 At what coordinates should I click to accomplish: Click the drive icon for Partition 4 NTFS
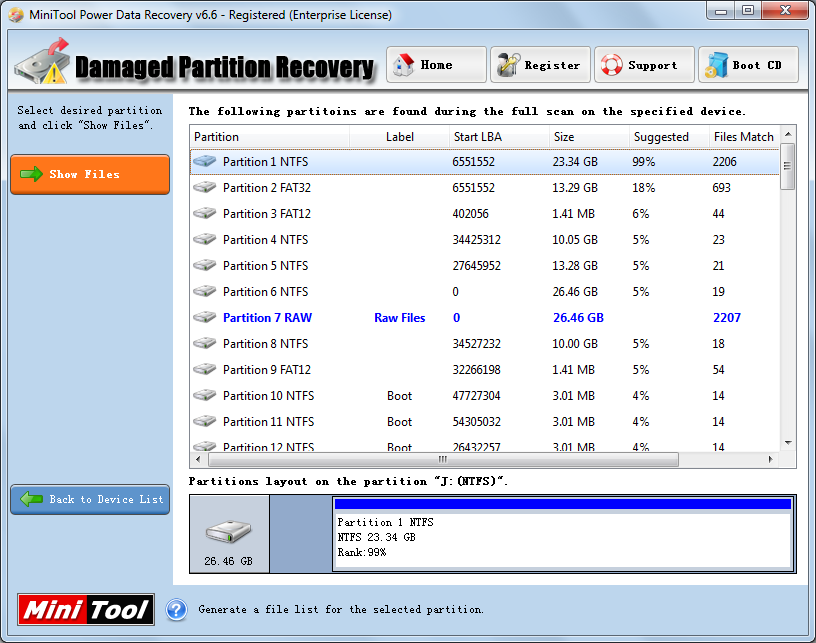tap(205, 239)
